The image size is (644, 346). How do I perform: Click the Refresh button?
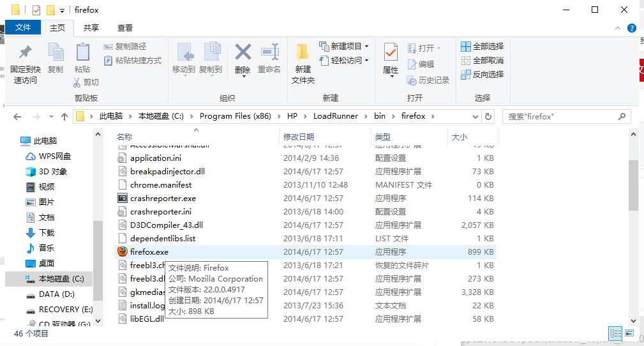coord(488,117)
